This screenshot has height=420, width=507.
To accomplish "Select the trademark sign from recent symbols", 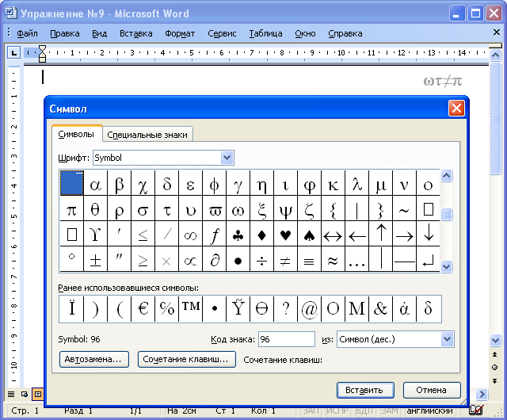I will [x=190, y=308].
